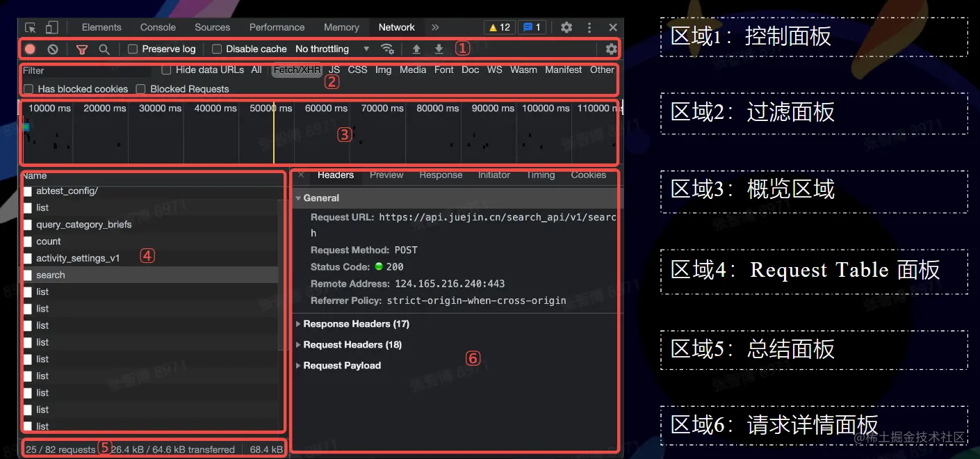980x459 pixels.
Task: Open the Memory tab
Action: tap(341, 27)
